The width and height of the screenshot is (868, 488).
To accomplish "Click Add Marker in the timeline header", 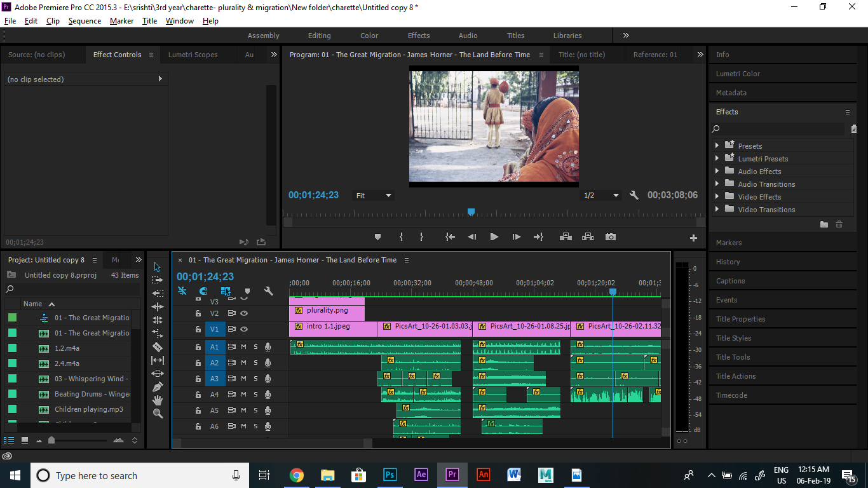I will coord(247,291).
